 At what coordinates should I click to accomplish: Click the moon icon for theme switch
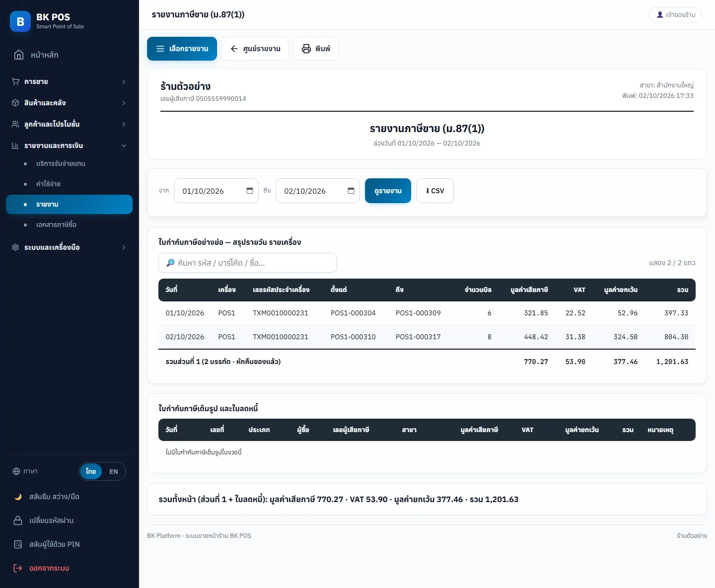coord(18,497)
